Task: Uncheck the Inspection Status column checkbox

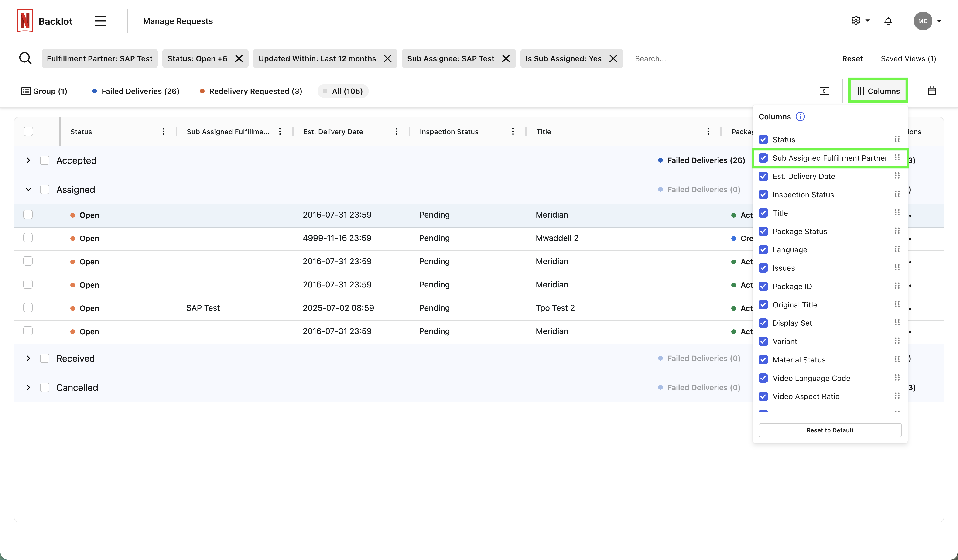Action: click(x=763, y=195)
